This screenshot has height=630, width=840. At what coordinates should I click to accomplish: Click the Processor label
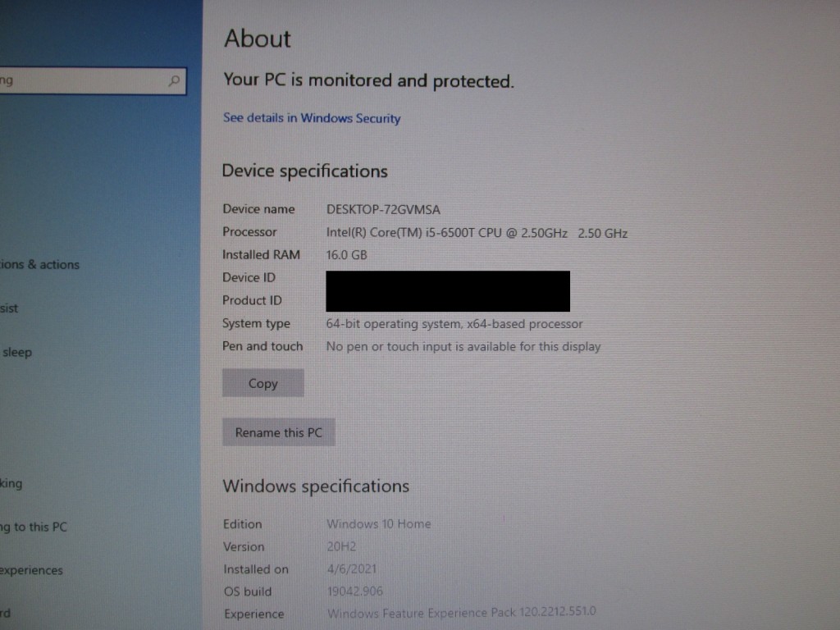[x=249, y=232]
